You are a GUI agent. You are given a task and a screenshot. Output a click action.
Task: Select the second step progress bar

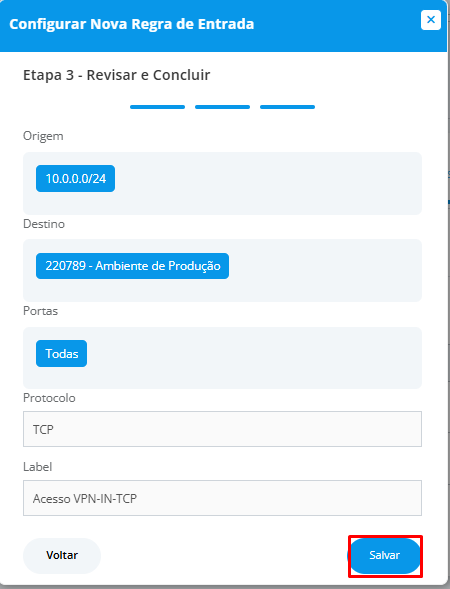pyautogui.click(x=222, y=107)
